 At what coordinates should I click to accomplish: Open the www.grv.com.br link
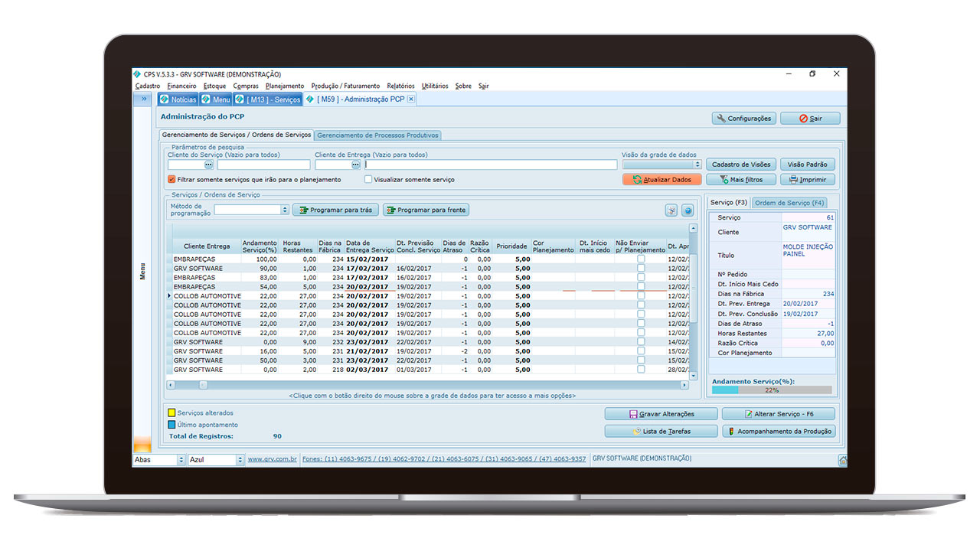click(273, 459)
